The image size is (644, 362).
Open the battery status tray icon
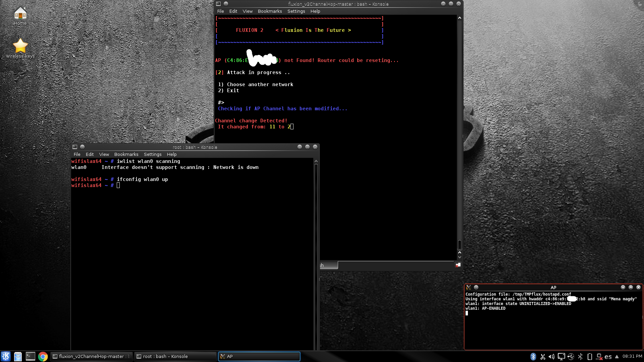[x=590, y=357]
